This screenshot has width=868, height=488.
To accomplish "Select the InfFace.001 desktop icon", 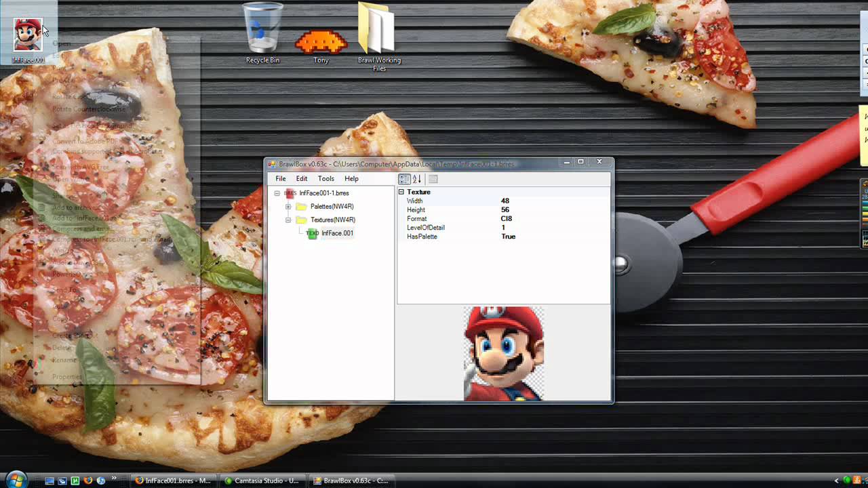I will [28, 40].
